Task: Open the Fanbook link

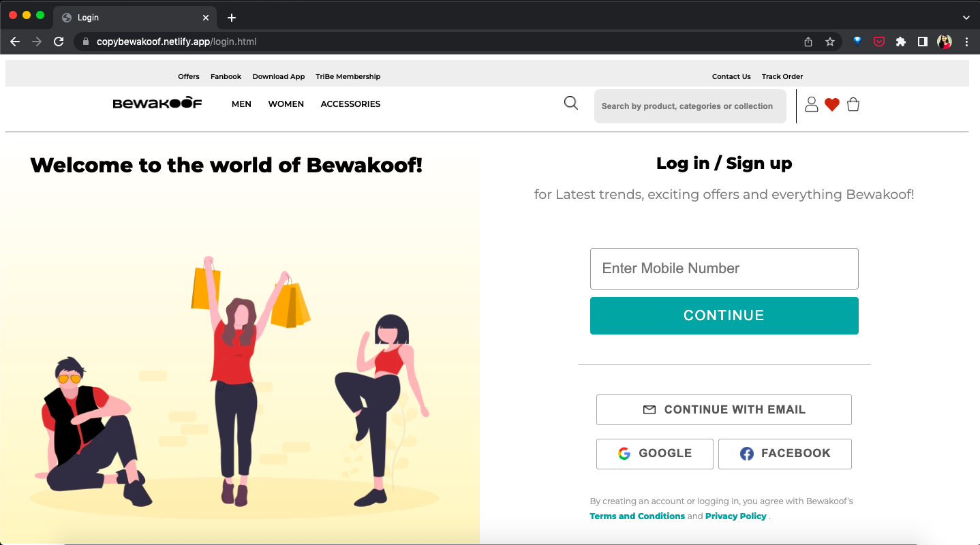Action: pyautogui.click(x=226, y=76)
